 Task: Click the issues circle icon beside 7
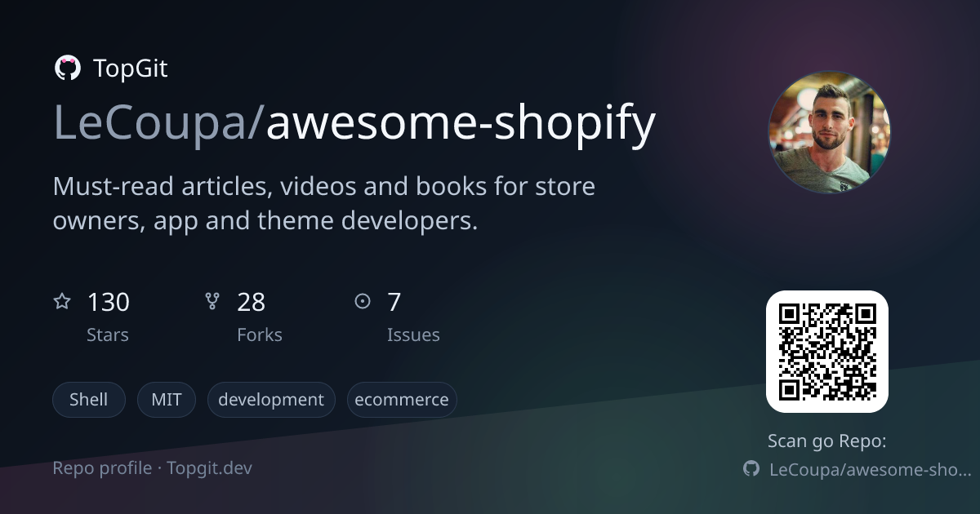pos(363,302)
